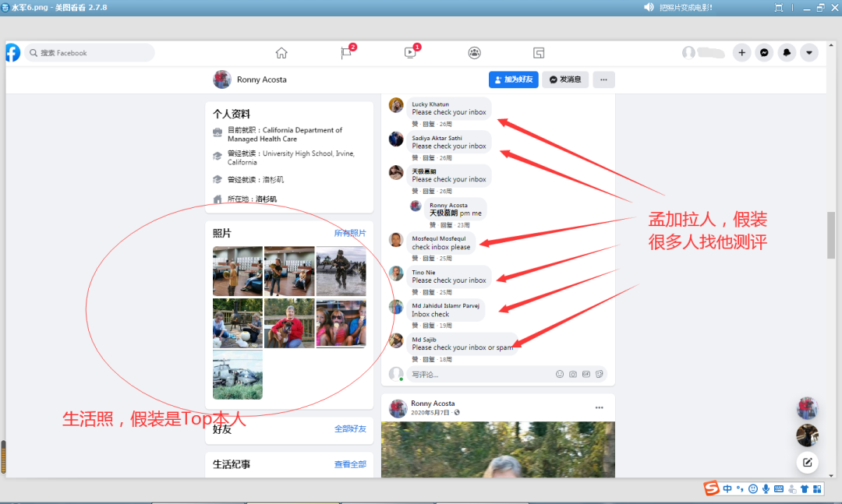Open the account dropdown arrow at top right

pos(808,53)
